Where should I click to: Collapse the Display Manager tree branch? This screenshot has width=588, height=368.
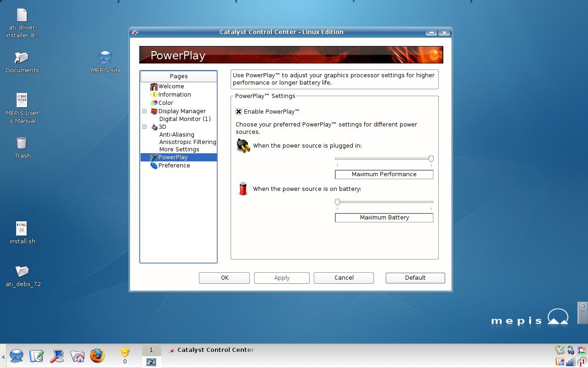click(x=144, y=111)
